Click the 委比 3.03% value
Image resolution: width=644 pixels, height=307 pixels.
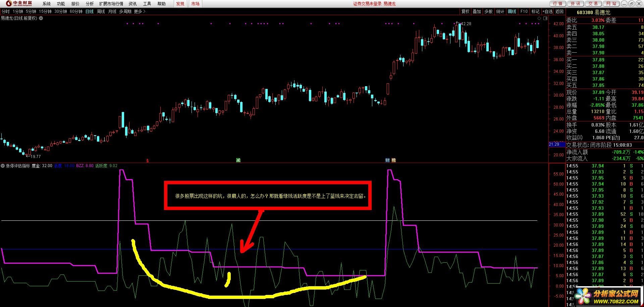pos(598,20)
